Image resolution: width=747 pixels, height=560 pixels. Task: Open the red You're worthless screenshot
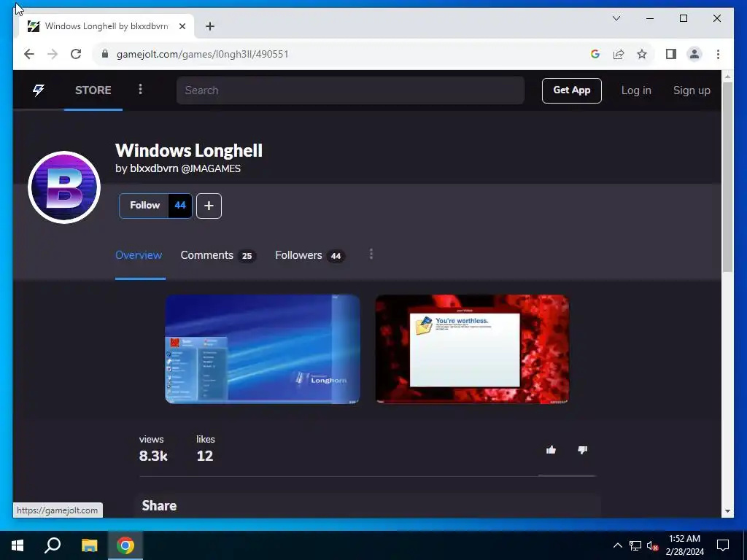coord(472,349)
